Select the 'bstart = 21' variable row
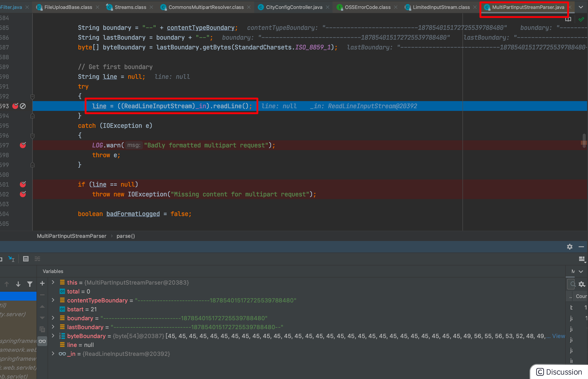 click(307, 309)
